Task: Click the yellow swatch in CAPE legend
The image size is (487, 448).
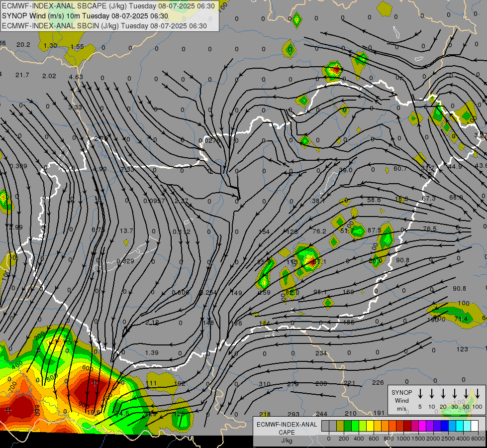Action: click(x=370, y=426)
